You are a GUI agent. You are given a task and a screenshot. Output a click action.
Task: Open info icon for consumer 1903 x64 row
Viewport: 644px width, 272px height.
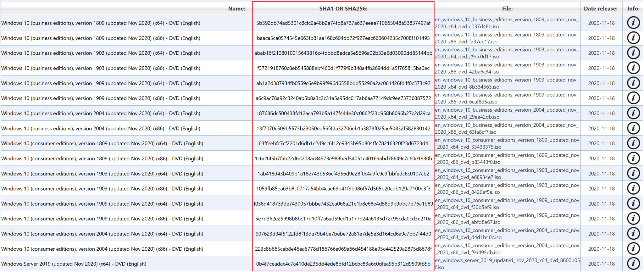(633, 173)
